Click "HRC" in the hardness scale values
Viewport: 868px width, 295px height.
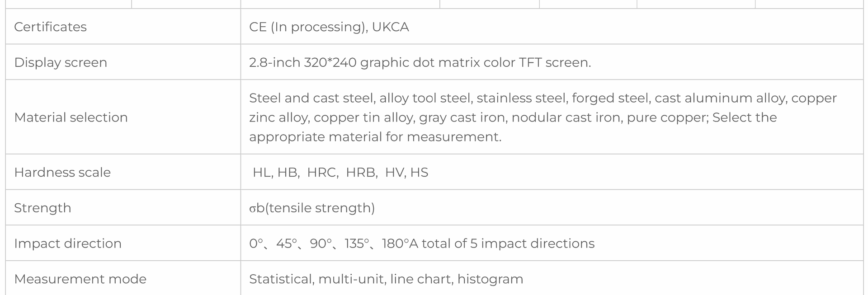click(322, 173)
